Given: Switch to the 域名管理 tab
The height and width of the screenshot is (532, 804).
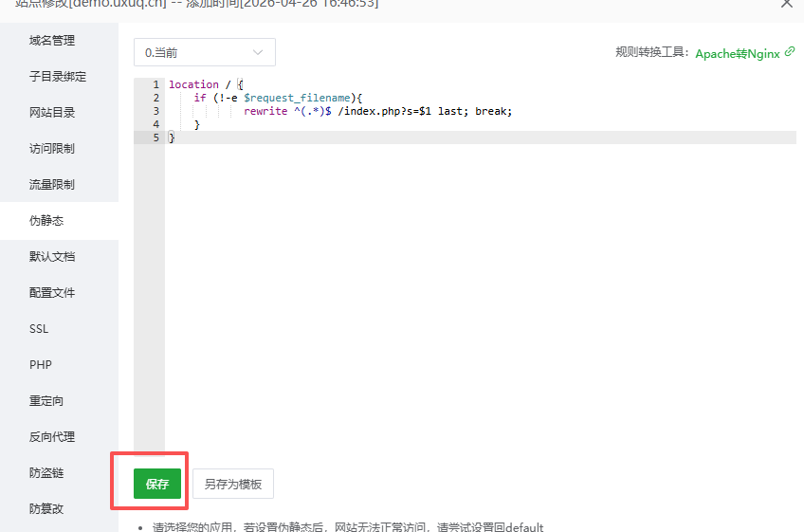Looking at the screenshot, I should point(52,41).
